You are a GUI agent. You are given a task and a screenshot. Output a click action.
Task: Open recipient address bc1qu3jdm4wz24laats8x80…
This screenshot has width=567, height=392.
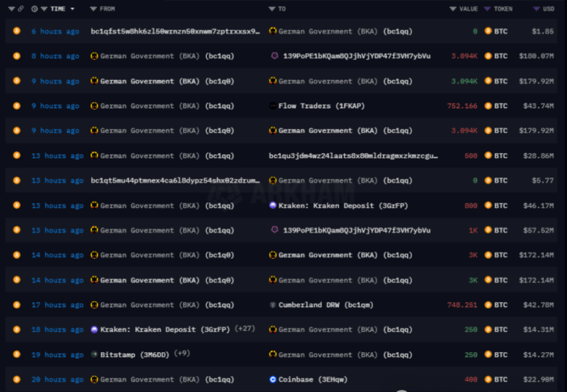(353, 156)
